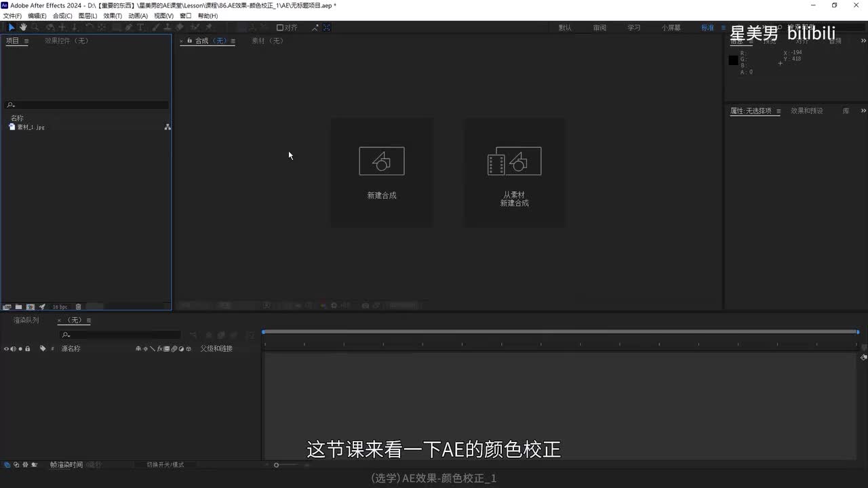Select the Zoom magnifier tool
The image size is (868, 488).
pos(35,27)
